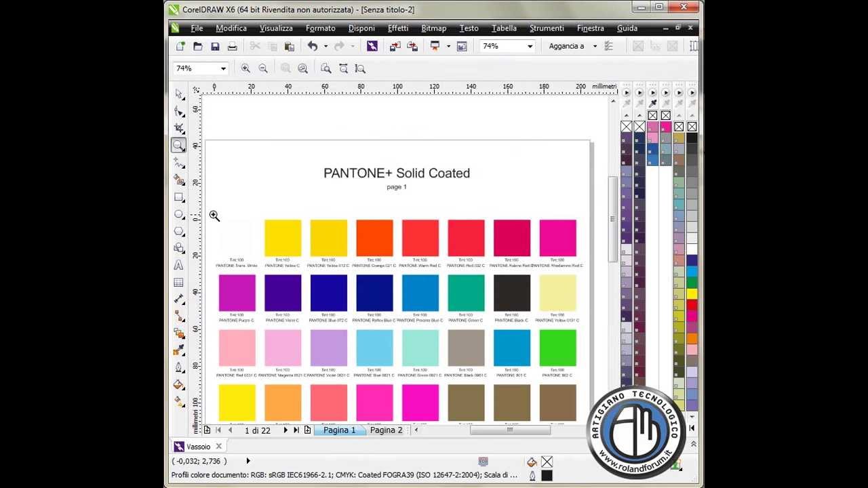Click the PANTONE Reflex Blue C swatch

click(x=374, y=293)
